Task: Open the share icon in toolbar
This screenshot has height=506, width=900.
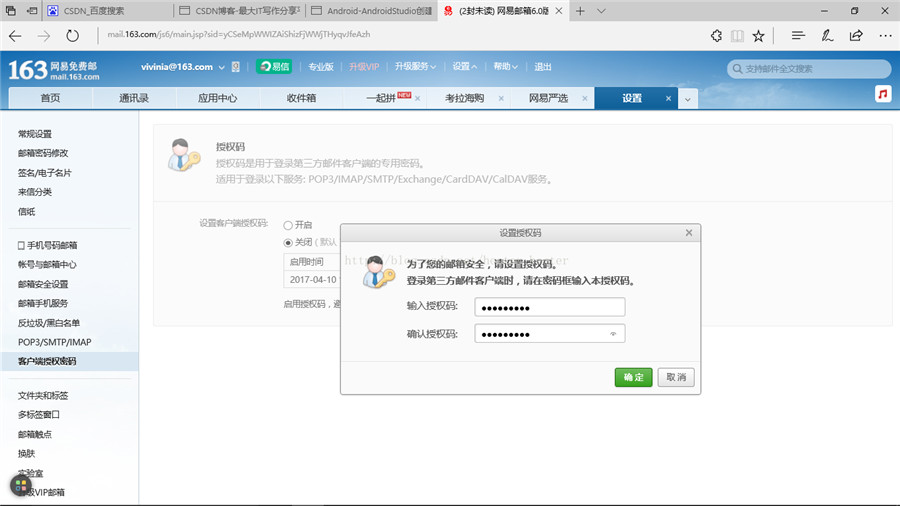Action: click(x=856, y=36)
